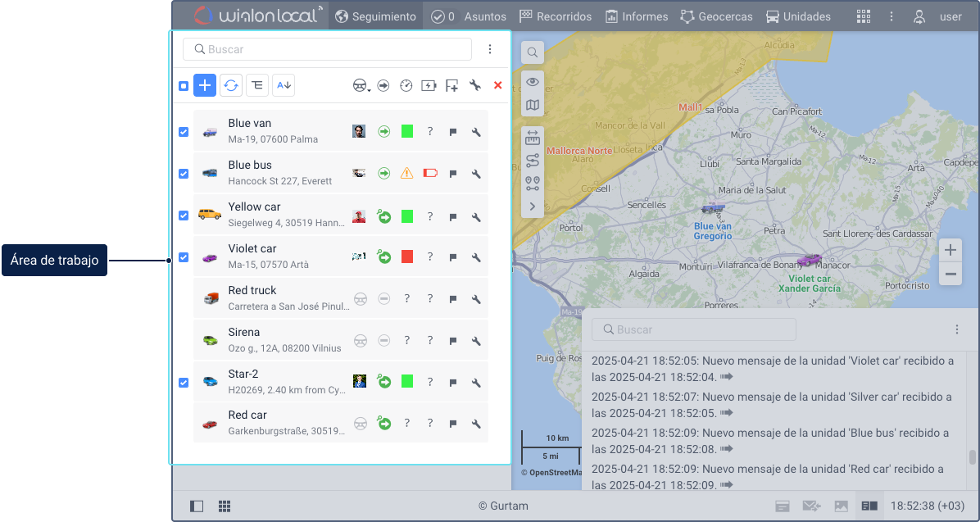
Task: Click the A-Z sort order icon
Action: pos(284,86)
